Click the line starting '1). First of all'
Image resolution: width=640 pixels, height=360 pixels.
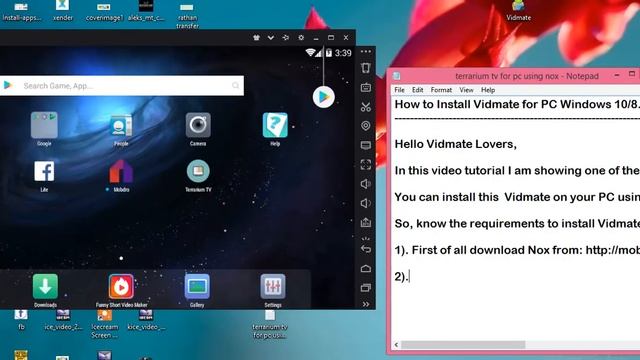pos(517,250)
